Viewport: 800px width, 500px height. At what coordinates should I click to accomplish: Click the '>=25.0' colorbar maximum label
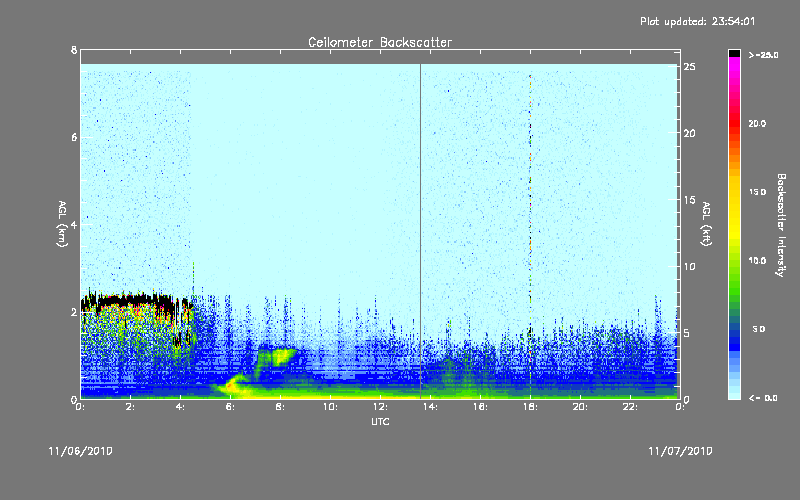763,55
